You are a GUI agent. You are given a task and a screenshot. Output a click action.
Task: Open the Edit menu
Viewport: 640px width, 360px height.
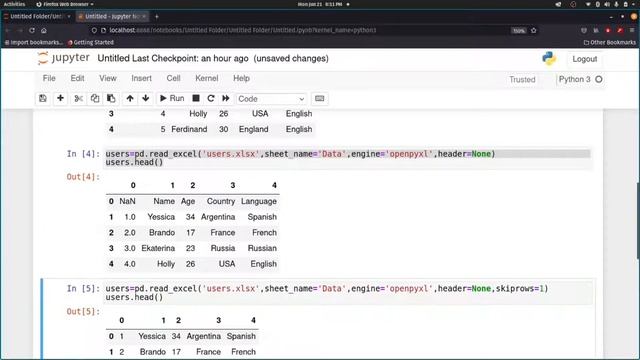pos(77,78)
